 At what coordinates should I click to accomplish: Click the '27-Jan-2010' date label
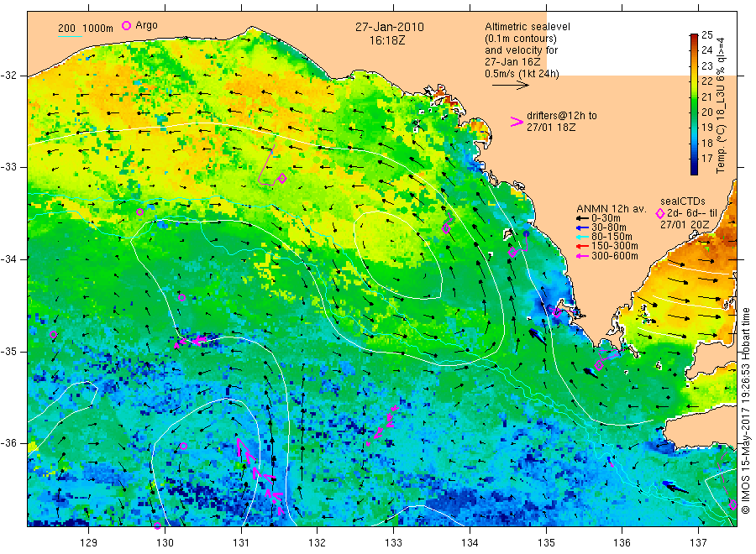(x=390, y=27)
